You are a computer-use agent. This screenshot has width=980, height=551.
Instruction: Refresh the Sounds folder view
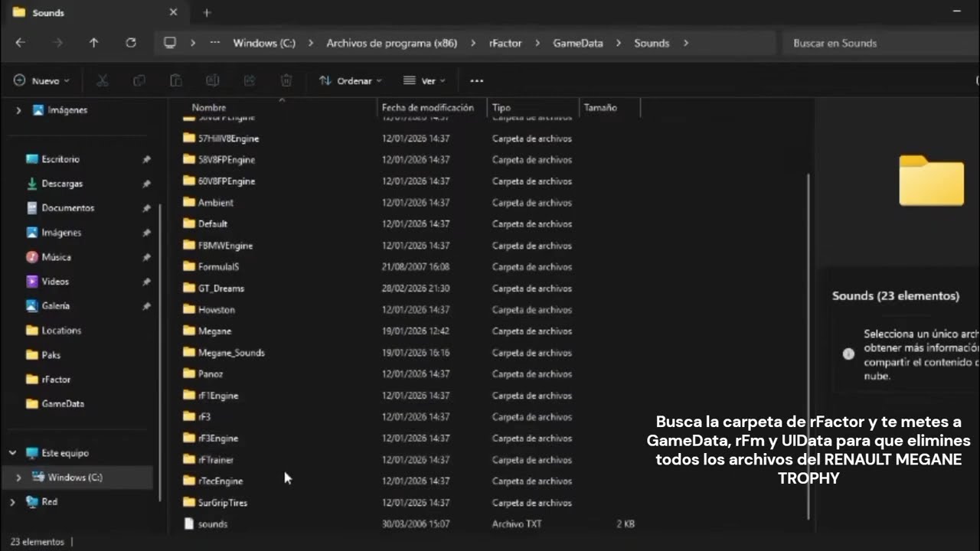(131, 43)
